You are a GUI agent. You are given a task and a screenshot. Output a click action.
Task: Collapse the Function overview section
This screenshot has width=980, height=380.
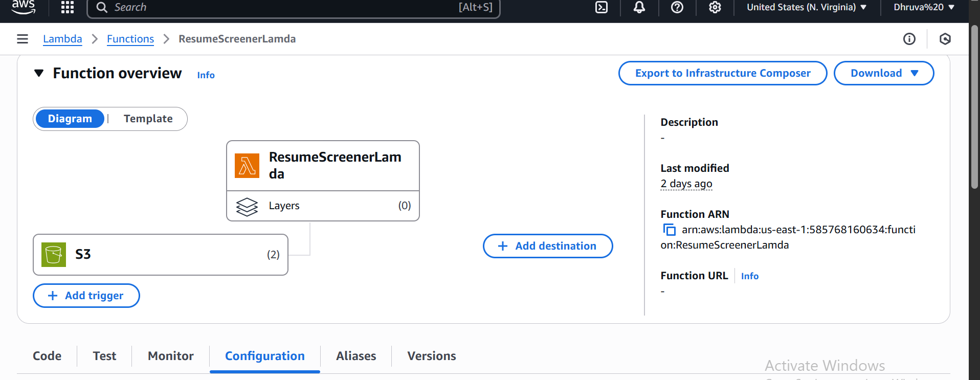click(x=39, y=73)
